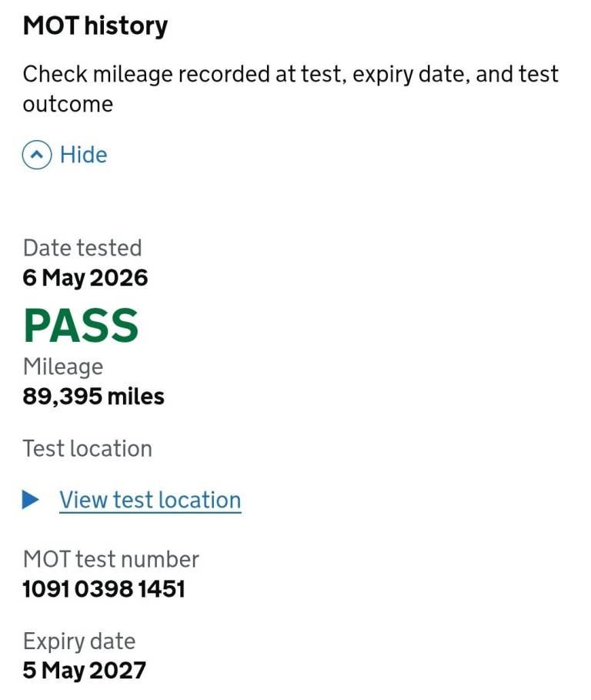Select the Expiry date label
This screenshot has height=700, width=591.
[79, 641]
